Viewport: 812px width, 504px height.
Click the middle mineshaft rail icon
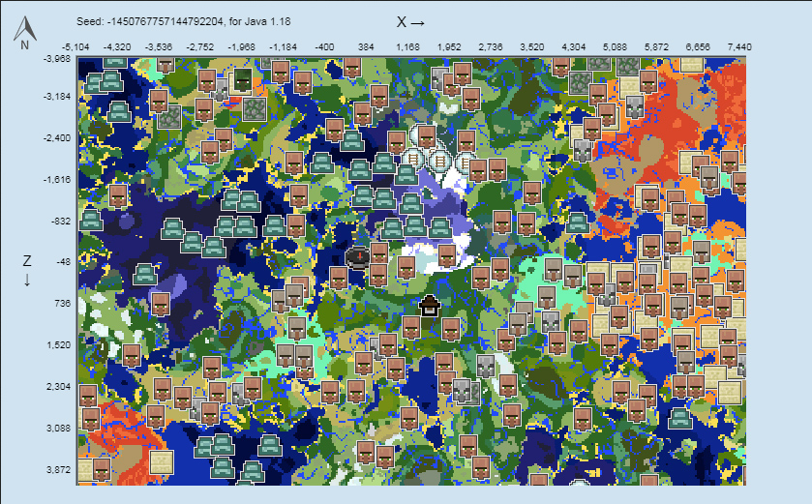click(x=439, y=162)
